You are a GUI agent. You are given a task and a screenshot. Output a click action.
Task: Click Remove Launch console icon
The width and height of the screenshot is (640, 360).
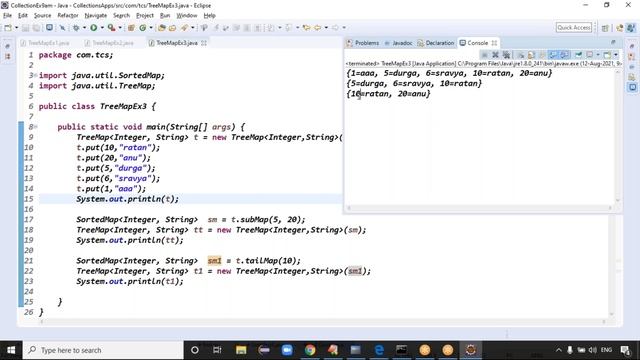pos(495,55)
